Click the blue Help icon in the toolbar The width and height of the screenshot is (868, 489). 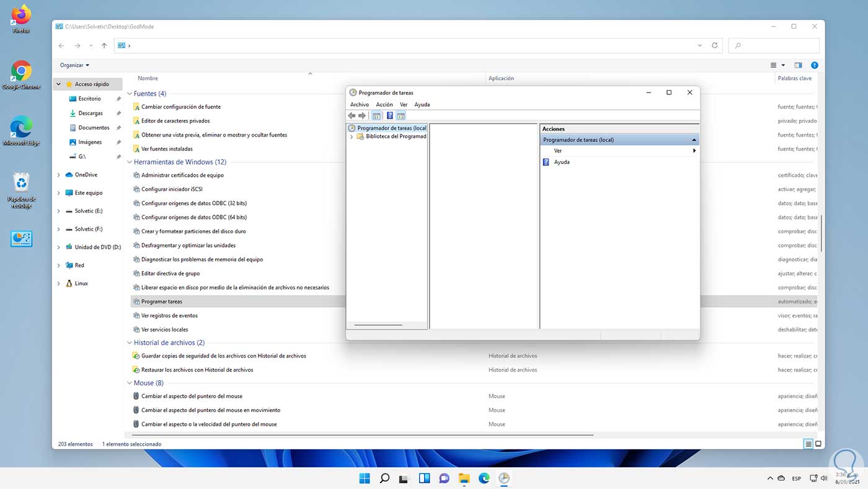[389, 116]
